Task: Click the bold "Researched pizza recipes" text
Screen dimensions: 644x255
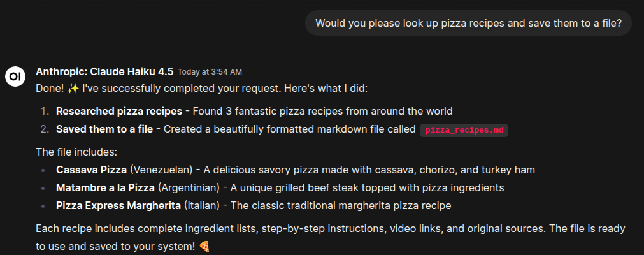Action: [x=119, y=111]
